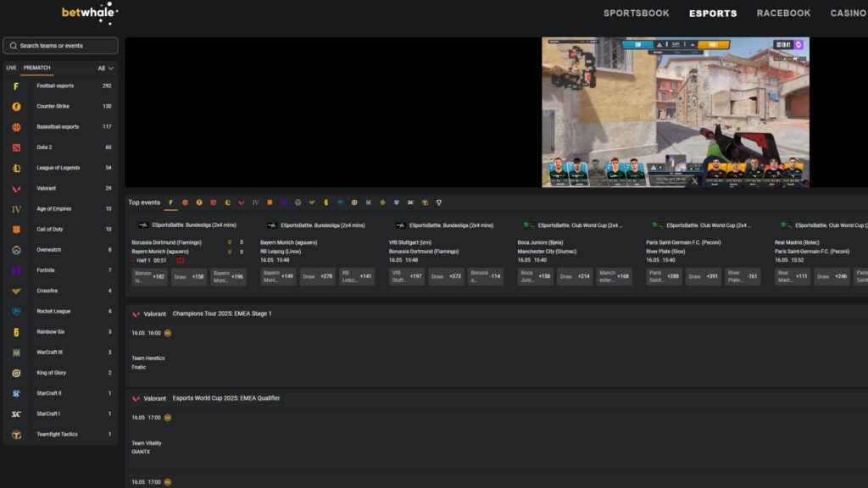Select the King of Glory sidebar icon
Viewport: 868px width, 488px height.
[x=16, y=373]
